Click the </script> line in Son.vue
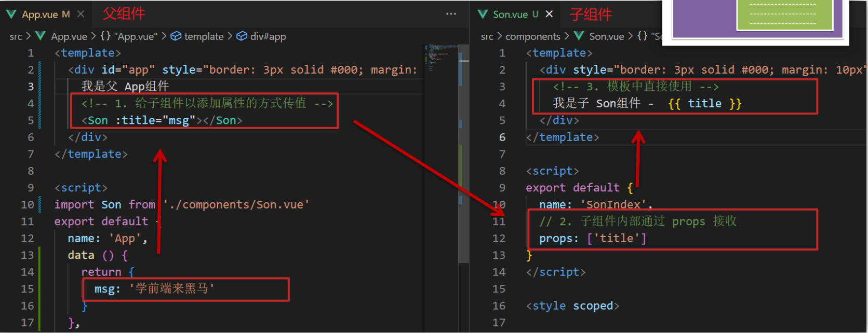Image resolution: width=868 pixels, height=333 pixels. [556, 272]
